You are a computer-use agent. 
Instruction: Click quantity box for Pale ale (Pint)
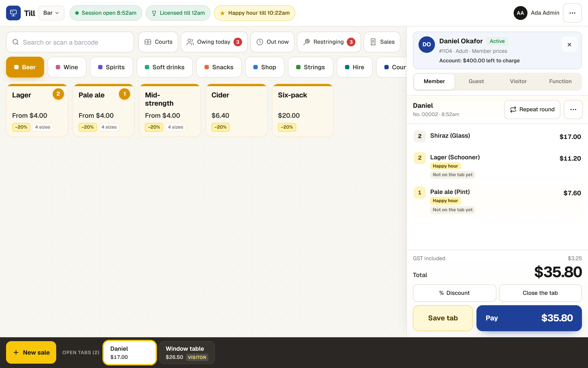(x=420, y=193)
